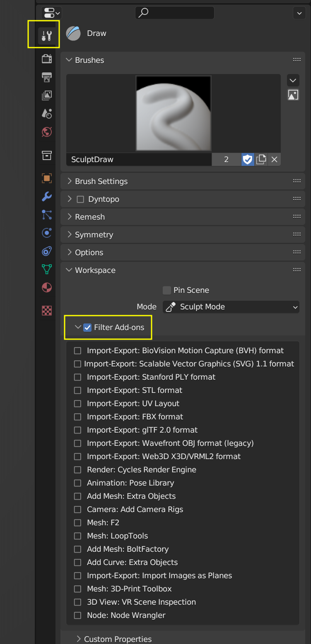Click the SculptDraw brush name field
This screenshot has height=644, width=311.
139,159
